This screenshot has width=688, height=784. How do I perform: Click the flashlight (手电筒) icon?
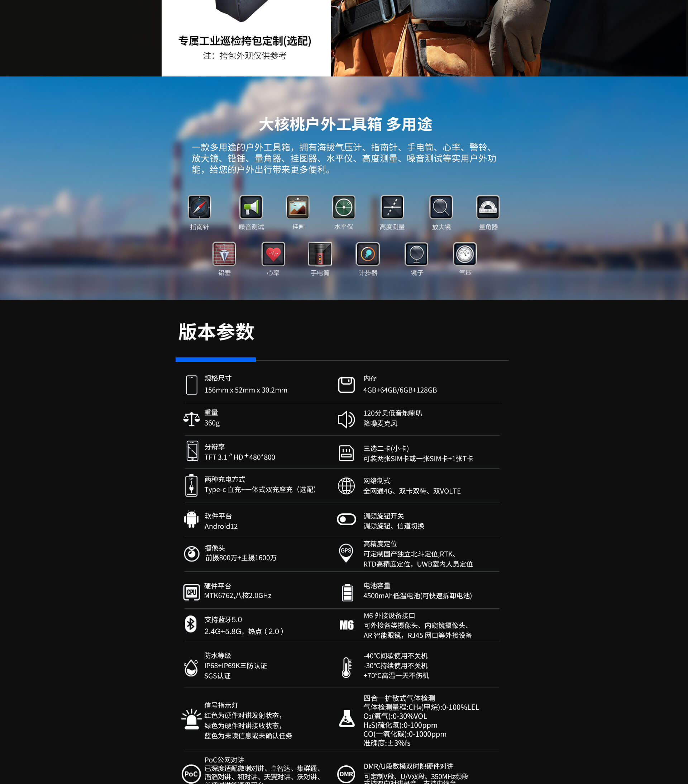tap(320, 254)
